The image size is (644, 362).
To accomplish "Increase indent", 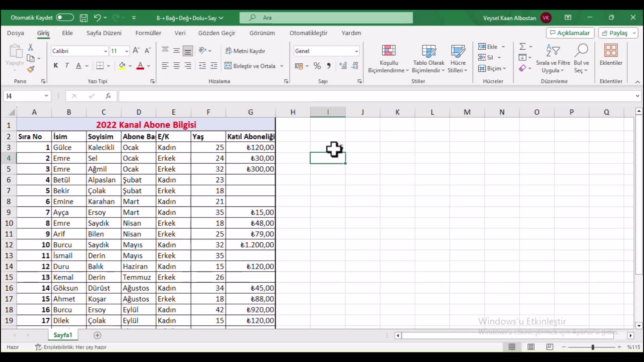I will pos(214,66).
